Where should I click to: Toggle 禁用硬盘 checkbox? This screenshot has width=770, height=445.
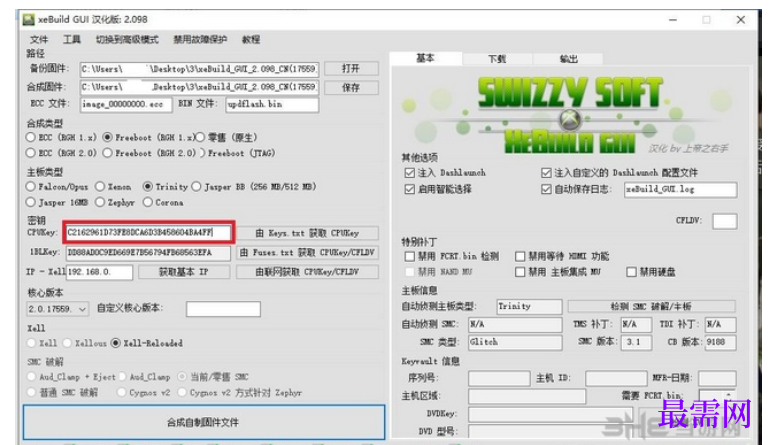coord(632,272)
